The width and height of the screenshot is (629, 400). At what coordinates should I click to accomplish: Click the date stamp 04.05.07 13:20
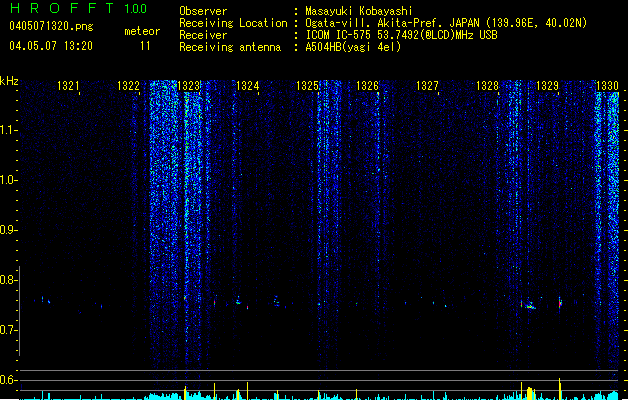[51, 46]
